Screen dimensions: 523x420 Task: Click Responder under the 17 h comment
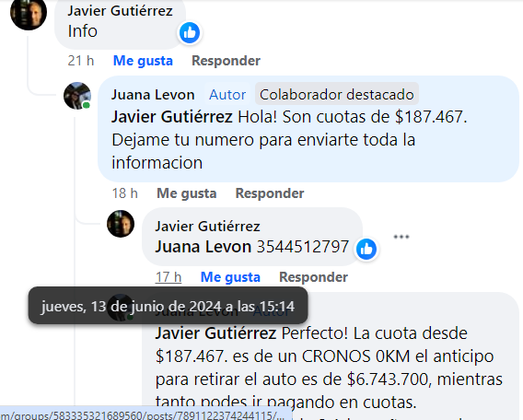(313, 277)
